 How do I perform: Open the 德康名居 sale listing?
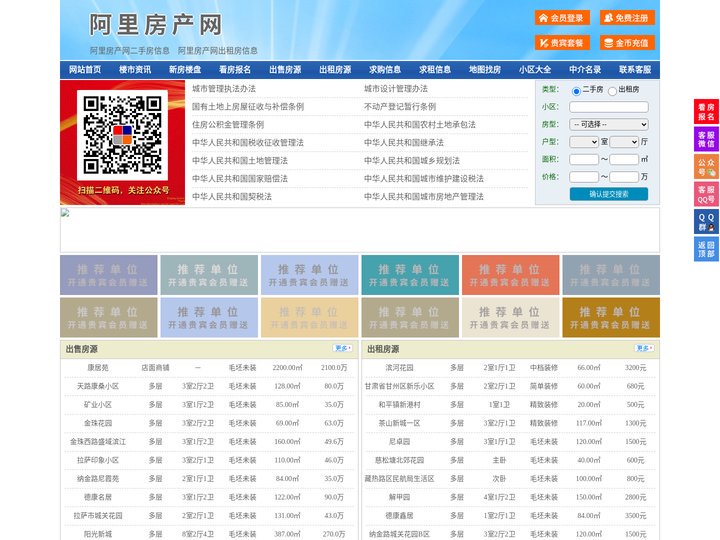click(98, 497)
